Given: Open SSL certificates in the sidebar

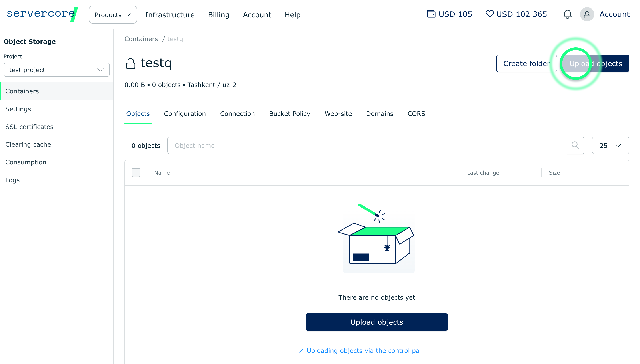Looking at the screenshot, I should coord(29,127).
